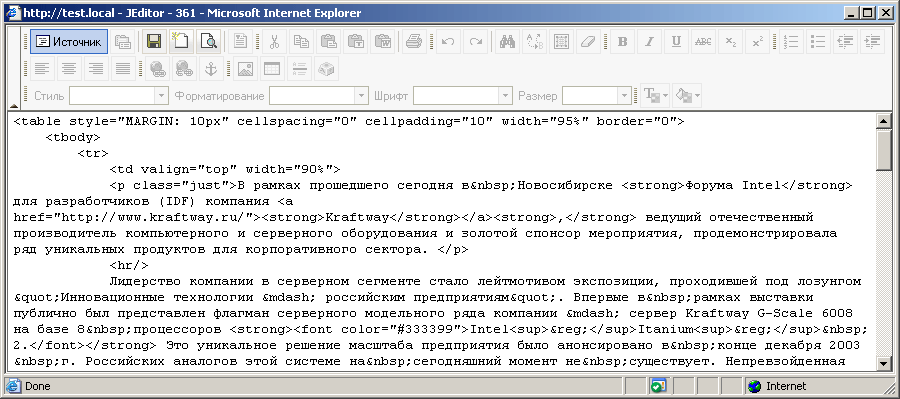Align text left
Screen dimensions: 900x399
(x=41, y=69)
